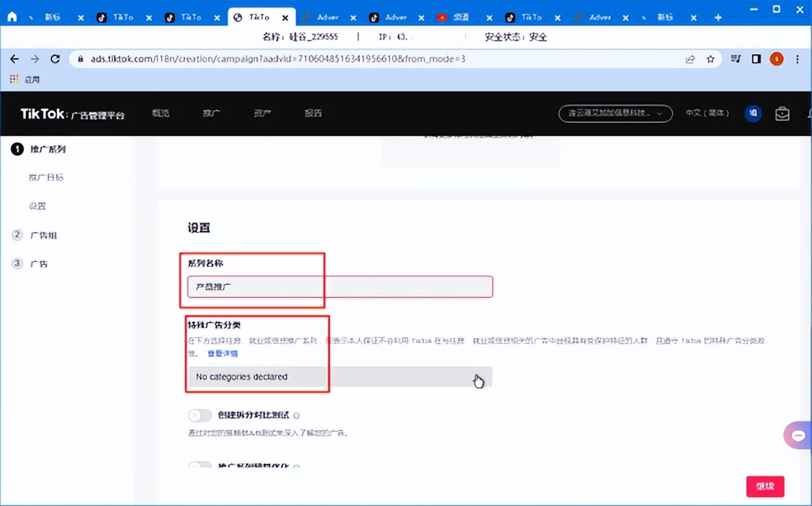Viewport: 812px width, 506px height.
Task: Open the 中文(简体) language dropdown
Action: coord(707,113)
